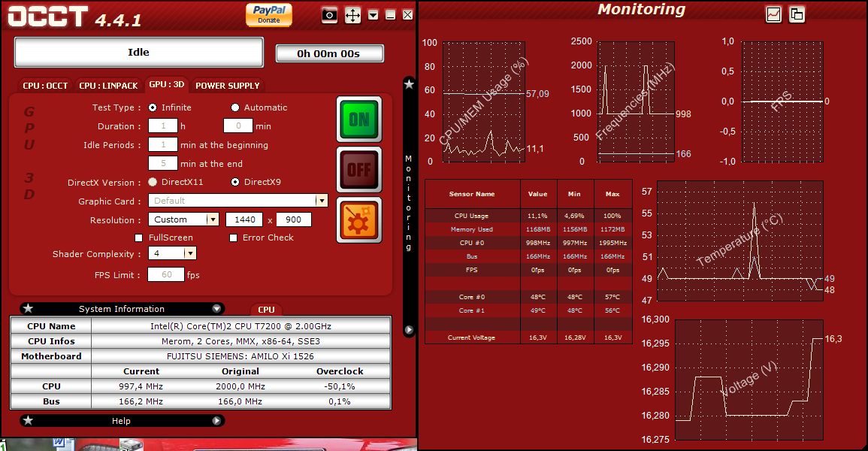
Task: Open the title bar dropdown arrow menu
Action: tap(374, 15)
